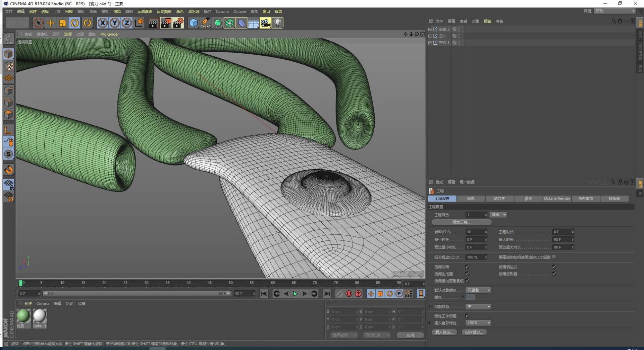Open the Octane menu

(239, 11)
